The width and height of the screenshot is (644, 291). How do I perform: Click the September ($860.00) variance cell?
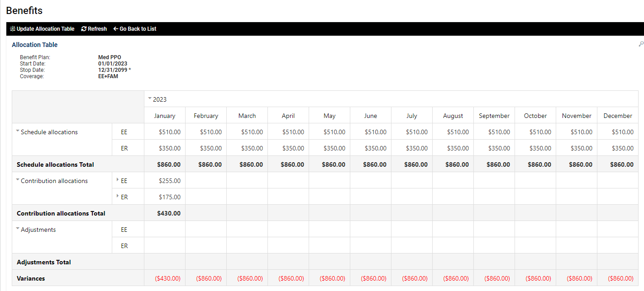coord(494,278)
